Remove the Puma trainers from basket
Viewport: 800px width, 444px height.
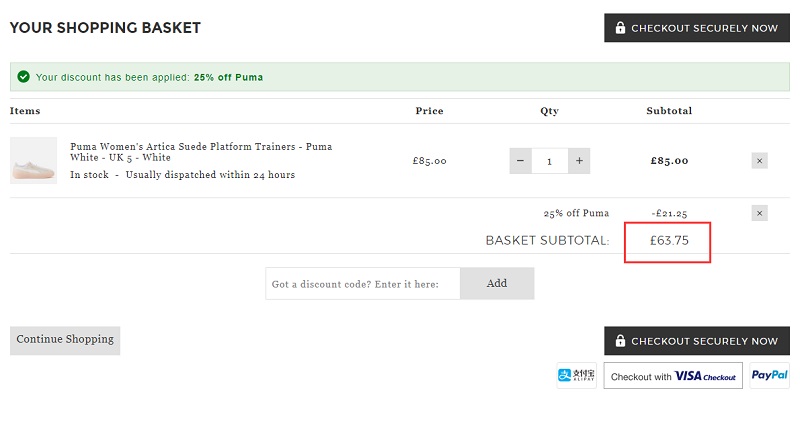coord(759,160)
